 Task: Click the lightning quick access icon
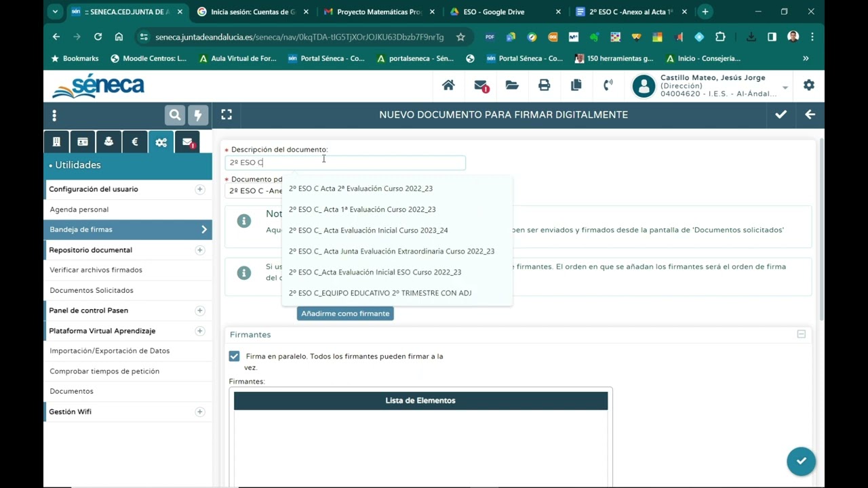point(198,115)
